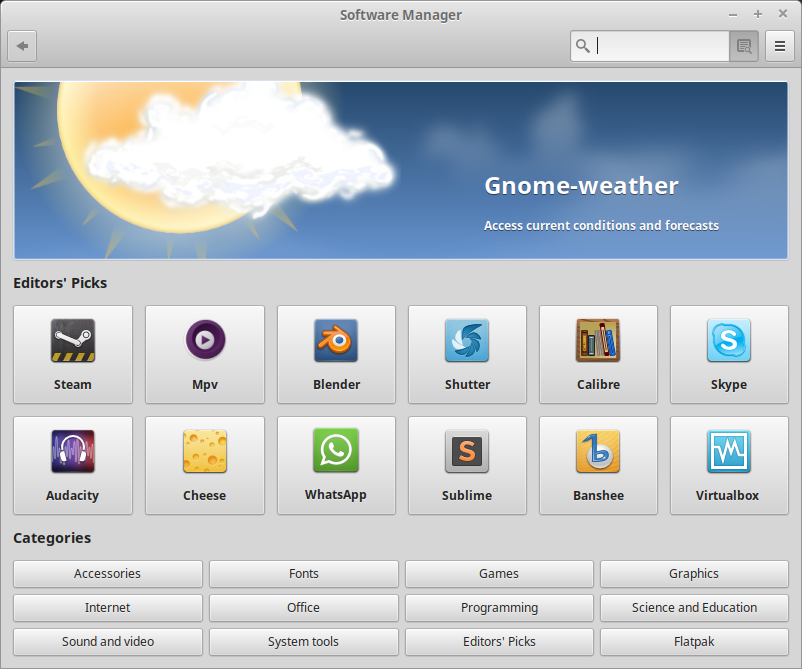Click the Software Manager window title
Viewport: 802px width, 669px height.
click(x=401, y=15)
